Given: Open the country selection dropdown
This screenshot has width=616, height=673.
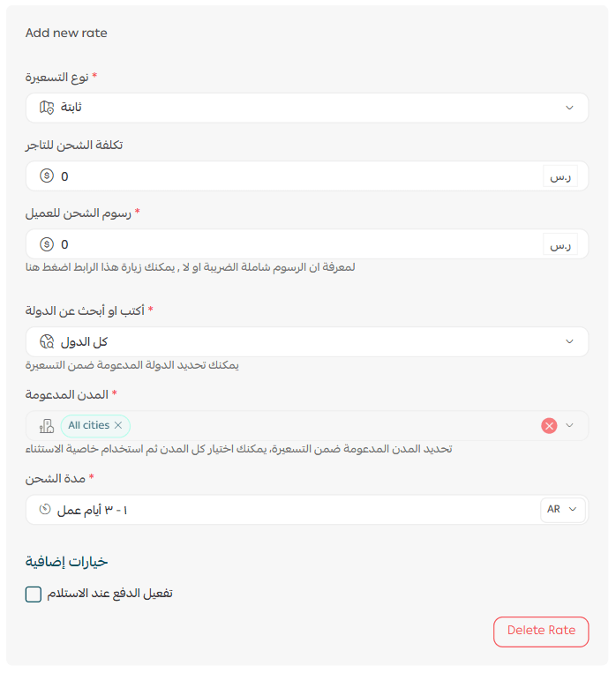Looking at the screenshot, I should coord(569,341).
